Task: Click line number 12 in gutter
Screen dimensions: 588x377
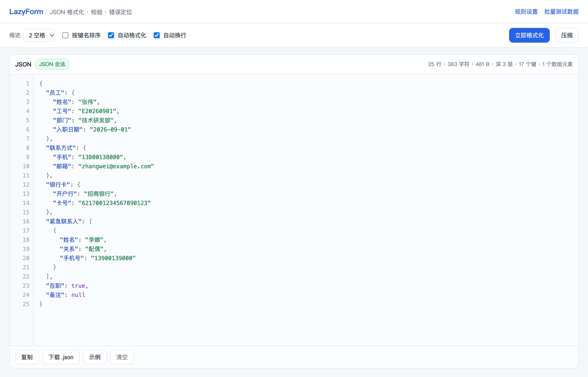Action: point(26,185)
